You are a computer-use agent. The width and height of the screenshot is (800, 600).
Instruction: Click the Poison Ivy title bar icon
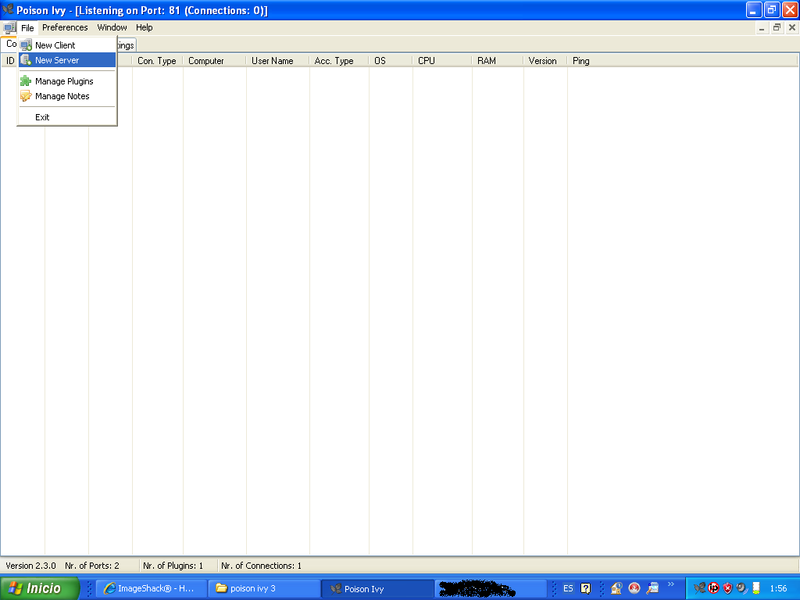pos(8,10)
